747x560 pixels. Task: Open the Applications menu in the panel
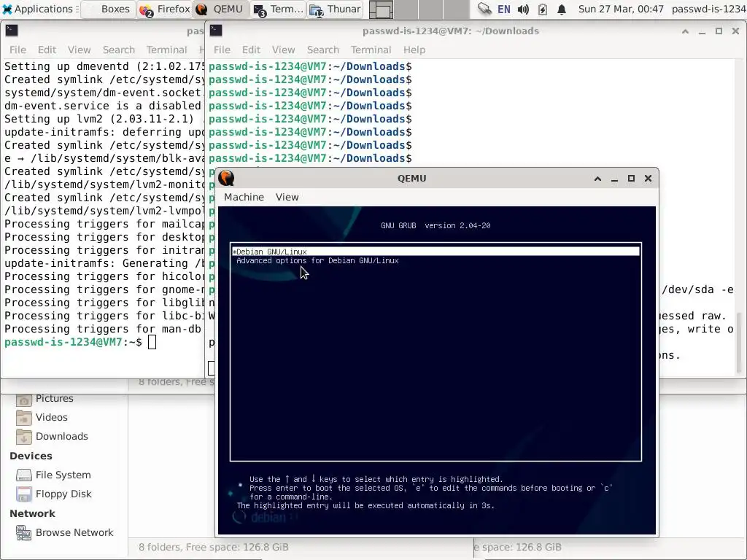tap(39, 9)
